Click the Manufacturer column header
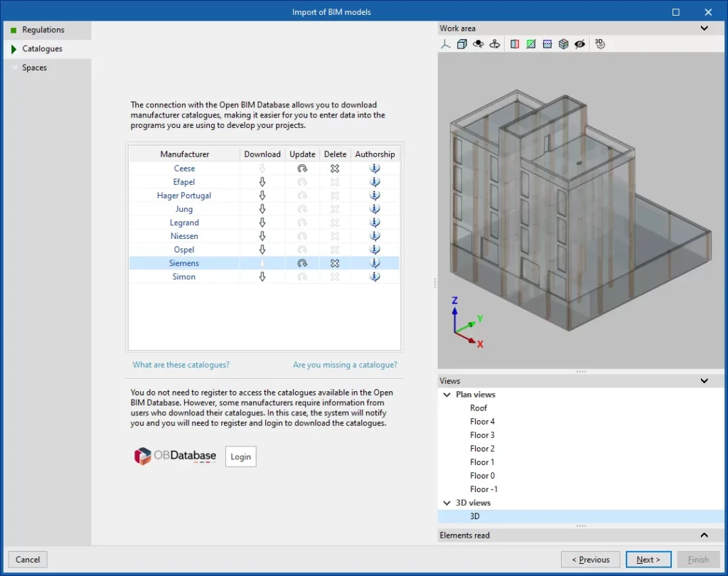Viewport: 728px width, 576px height. coord(184,154)
